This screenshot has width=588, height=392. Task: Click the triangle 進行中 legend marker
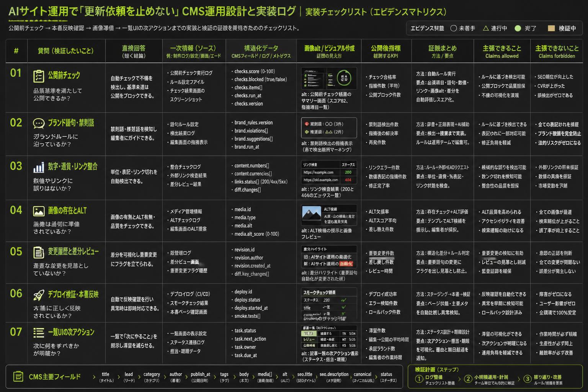pyautogui.click(x=486, y=28)
